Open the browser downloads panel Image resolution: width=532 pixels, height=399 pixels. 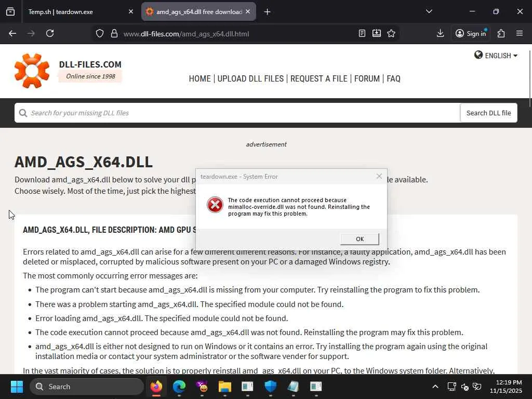click(x=441, y=33)
